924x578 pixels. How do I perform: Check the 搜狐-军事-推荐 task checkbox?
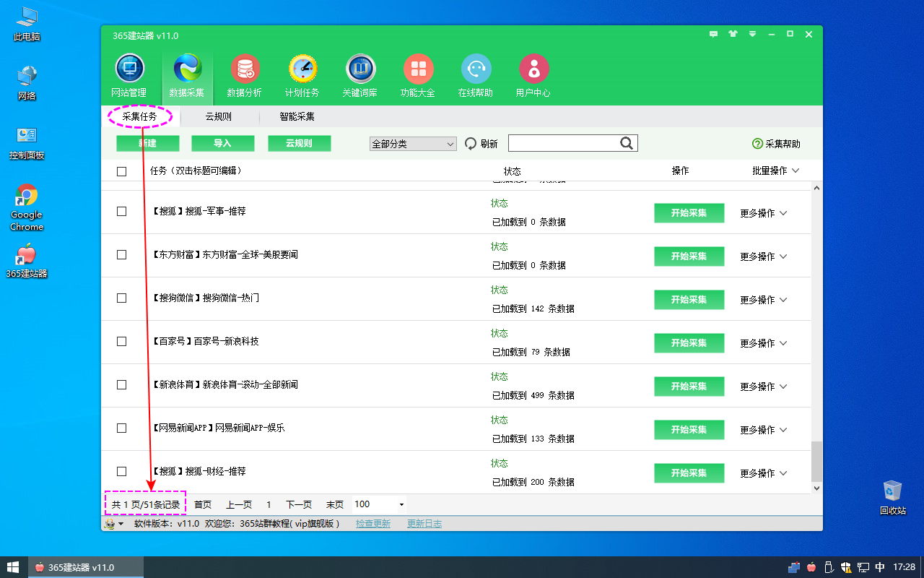click(121, 211)
